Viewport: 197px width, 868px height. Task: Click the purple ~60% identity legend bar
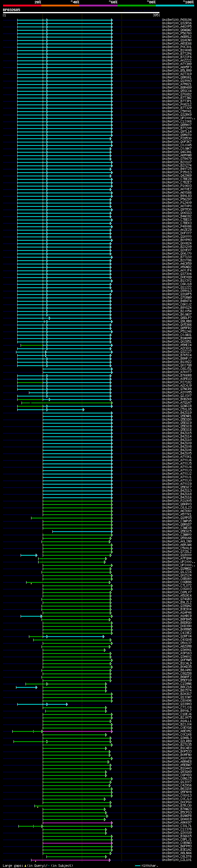click(x=99, y=6)
